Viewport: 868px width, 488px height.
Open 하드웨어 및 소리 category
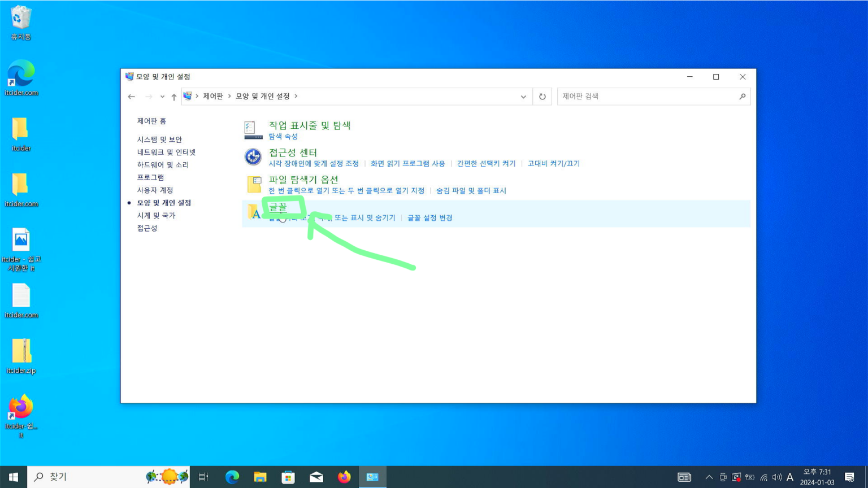pyautogui.click(x=163, y=165)
